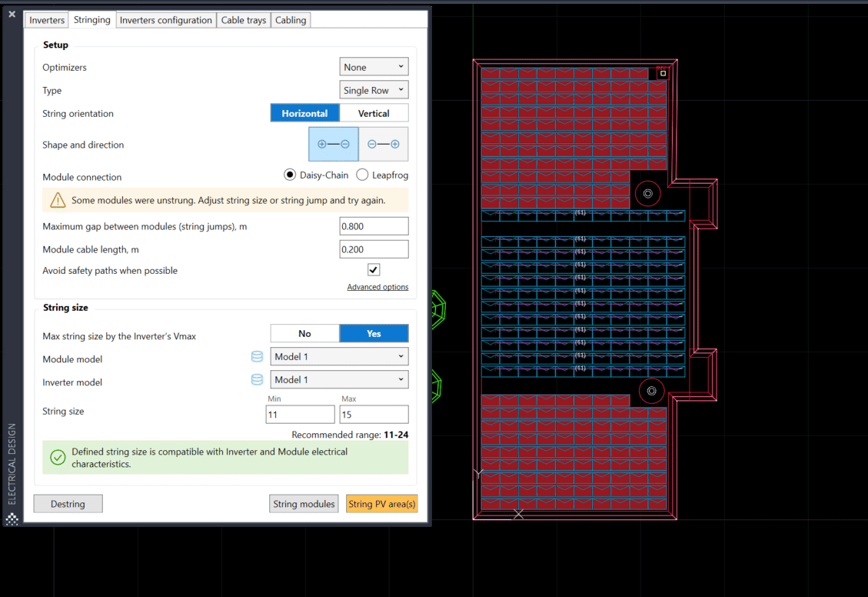This screenshot has height=597, width=868.
Task: Click the database icon beside Module model
Action: point(257,356)
